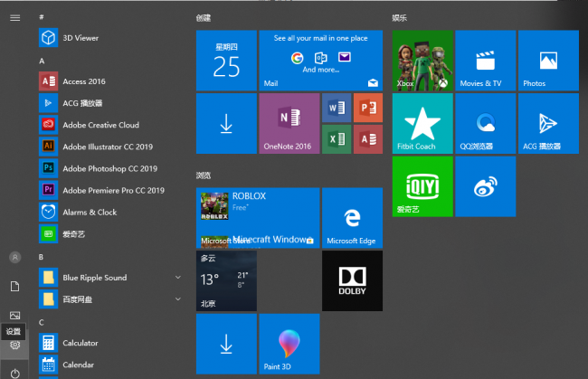Open ACG 播放器 in the app list
Image resolution: width=588 pixels, height=379 pixels.
[x=109, y=103]
